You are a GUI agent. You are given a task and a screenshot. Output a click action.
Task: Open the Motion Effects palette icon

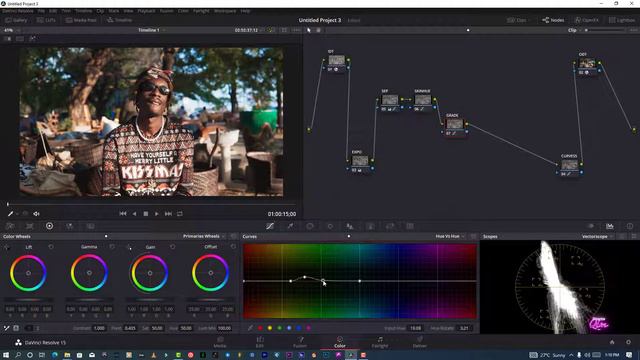90,226
